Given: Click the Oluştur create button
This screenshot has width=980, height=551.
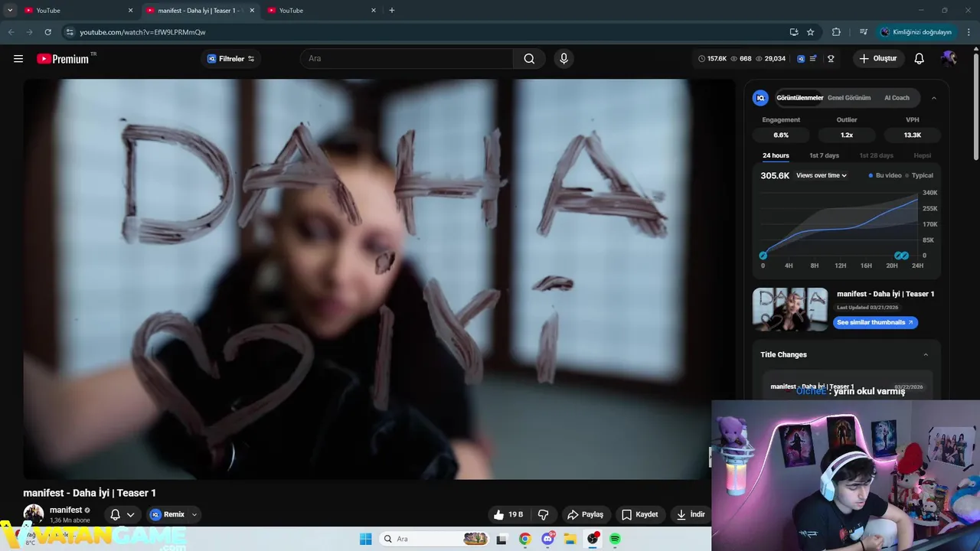Looking at the screenshot, I should [878, 59].
